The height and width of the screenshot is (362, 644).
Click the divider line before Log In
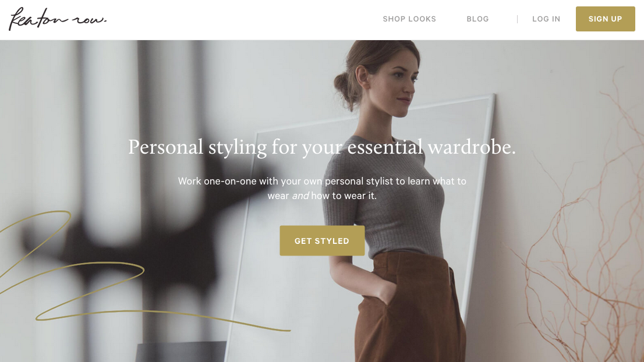(517, 19)
